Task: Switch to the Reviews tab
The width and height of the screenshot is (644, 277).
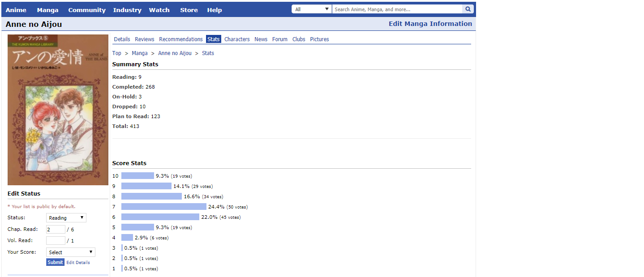Action: [144, 39]
